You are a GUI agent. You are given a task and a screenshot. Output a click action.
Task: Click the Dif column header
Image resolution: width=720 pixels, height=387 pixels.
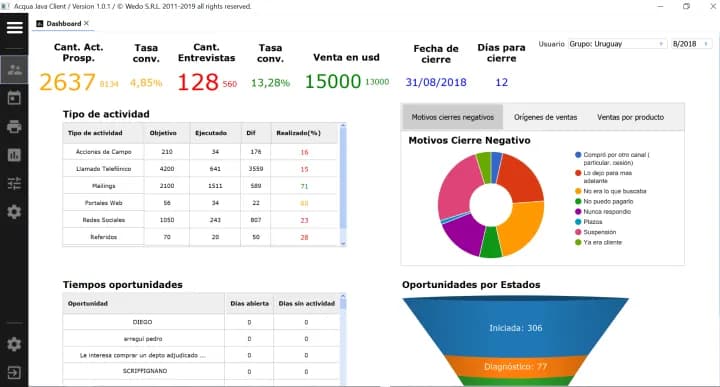point(256,133)
